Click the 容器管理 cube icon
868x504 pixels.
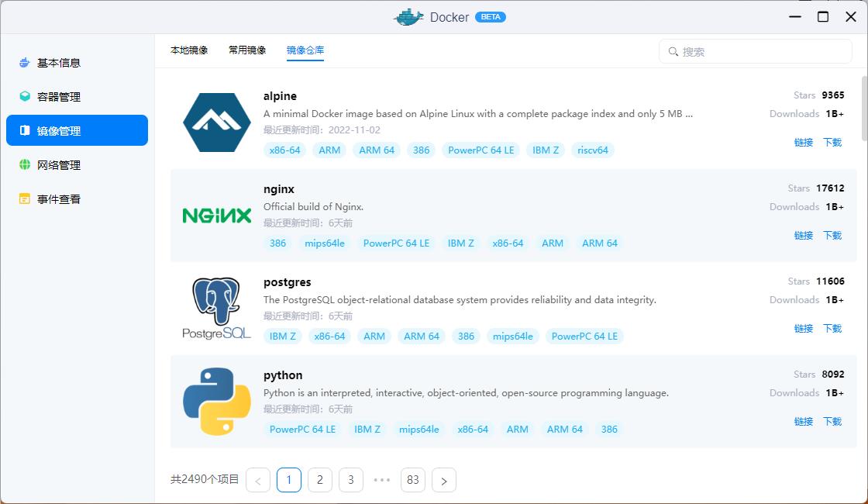click(x=25, y=97)
